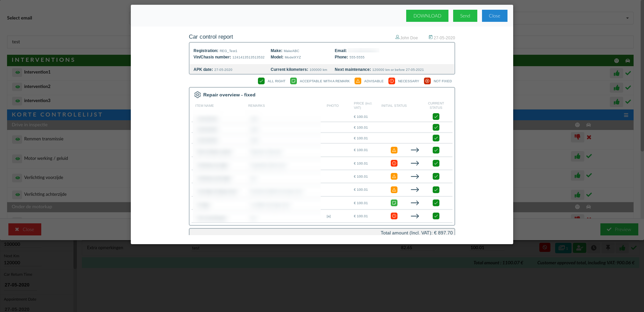The width and height of the screenshot is (644, 312).
Task: Open the photo gallery icon with count 1
Action: 563,248
